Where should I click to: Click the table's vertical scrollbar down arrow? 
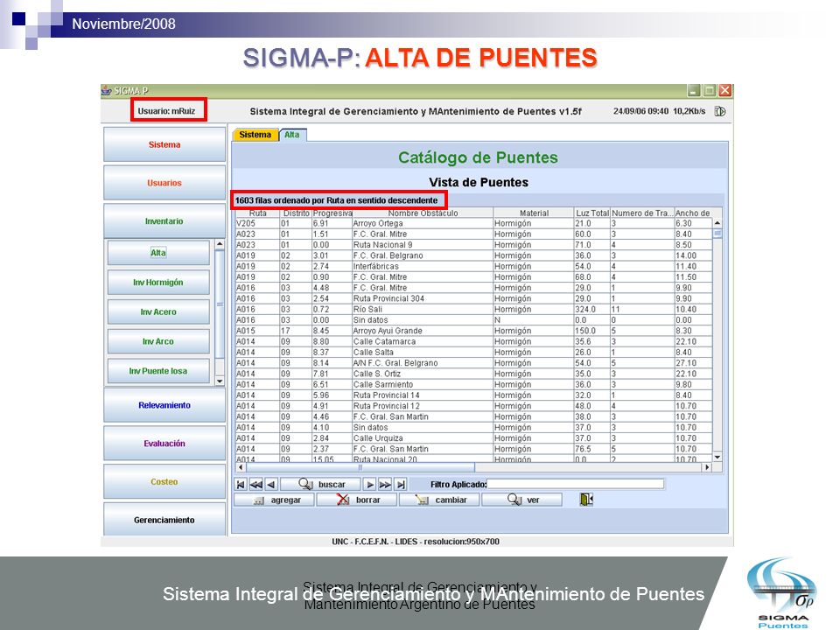coord(717,457)
